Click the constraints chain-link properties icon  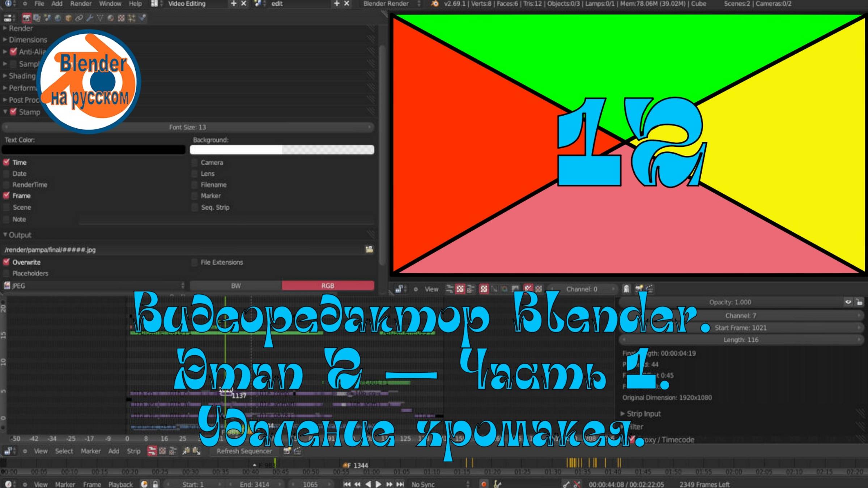click(79, 17)
